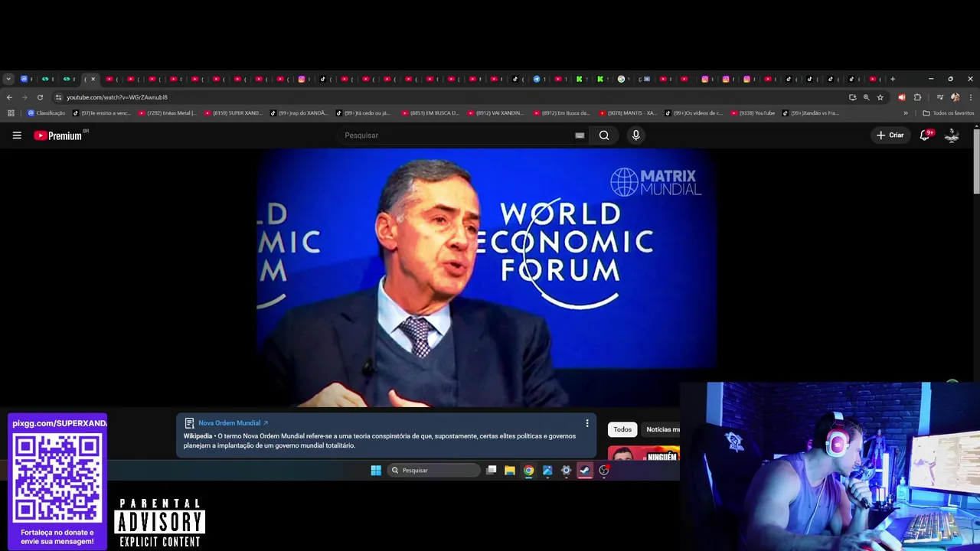
Task: Open the '(7292) Enéas Metal' bookmark
Action: tap(168, 113)
